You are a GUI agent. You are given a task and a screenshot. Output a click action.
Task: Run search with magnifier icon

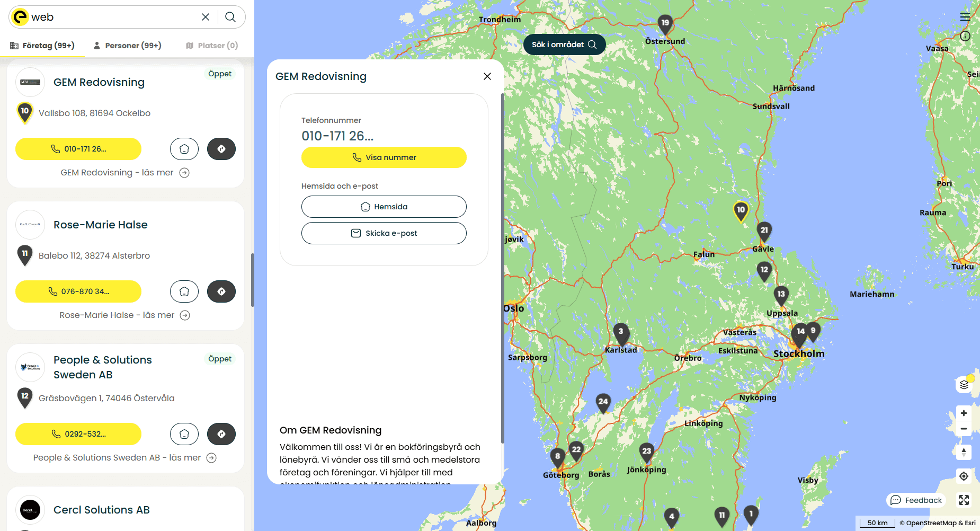tap(230, 17)
